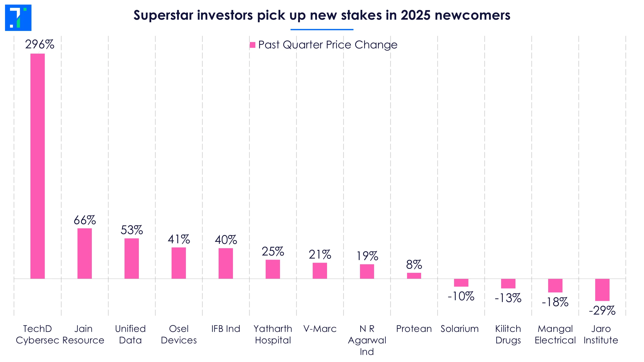Click the Mangal Electrical -18% bar
644x362 pixels.
point(555,285)
